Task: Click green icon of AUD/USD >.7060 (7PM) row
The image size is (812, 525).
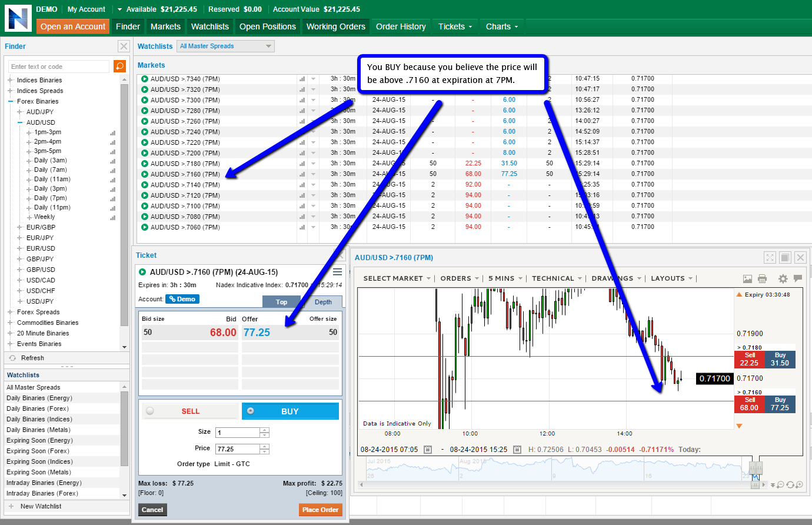Action: coord(144,227)
